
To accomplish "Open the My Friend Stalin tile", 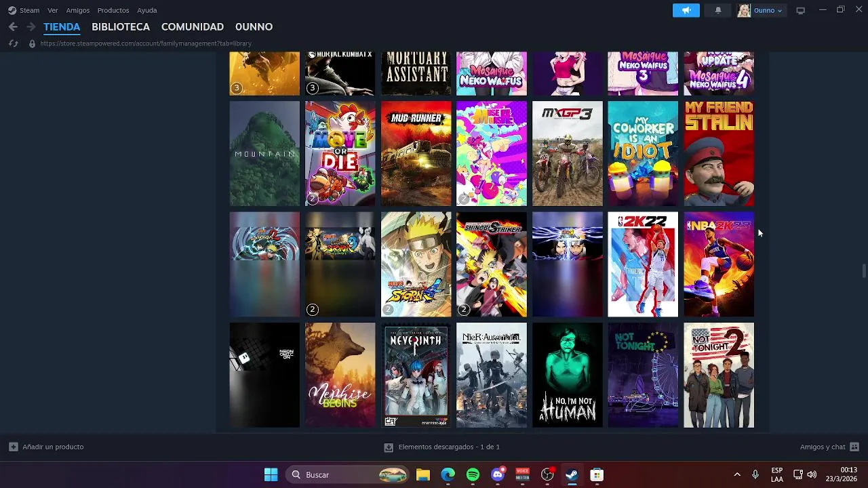I will click(x=719, y=154).
